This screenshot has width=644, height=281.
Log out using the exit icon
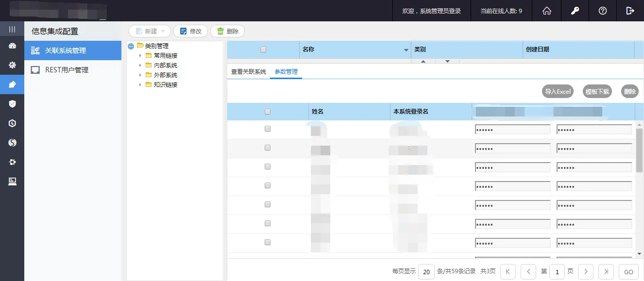click(x=630, y=11)
